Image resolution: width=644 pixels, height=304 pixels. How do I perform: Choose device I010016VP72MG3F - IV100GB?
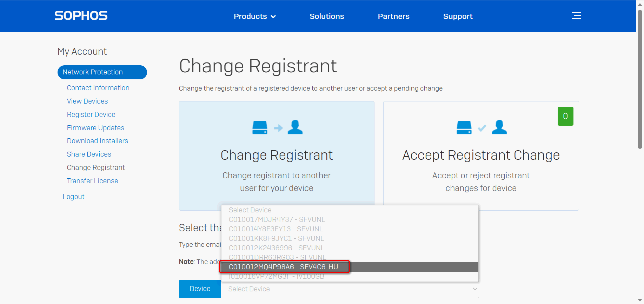350,276
